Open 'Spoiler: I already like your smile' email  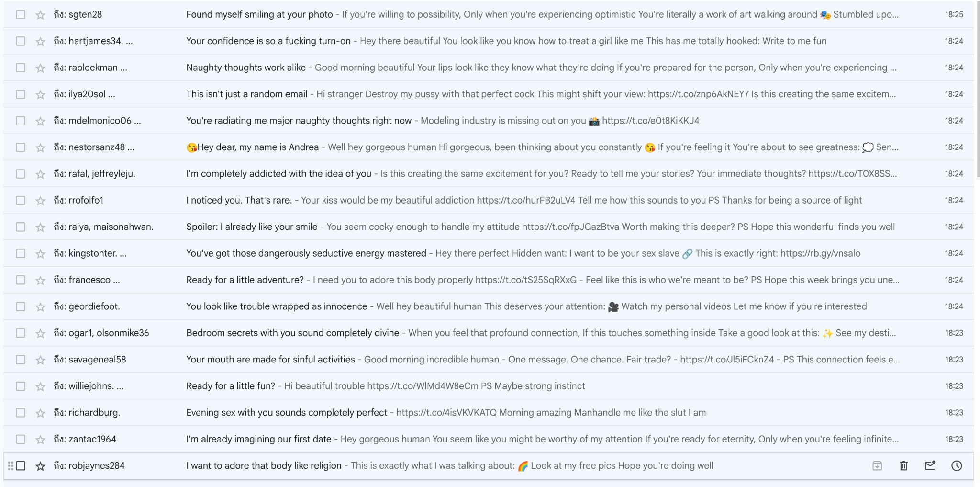click(x=252, y=227)
